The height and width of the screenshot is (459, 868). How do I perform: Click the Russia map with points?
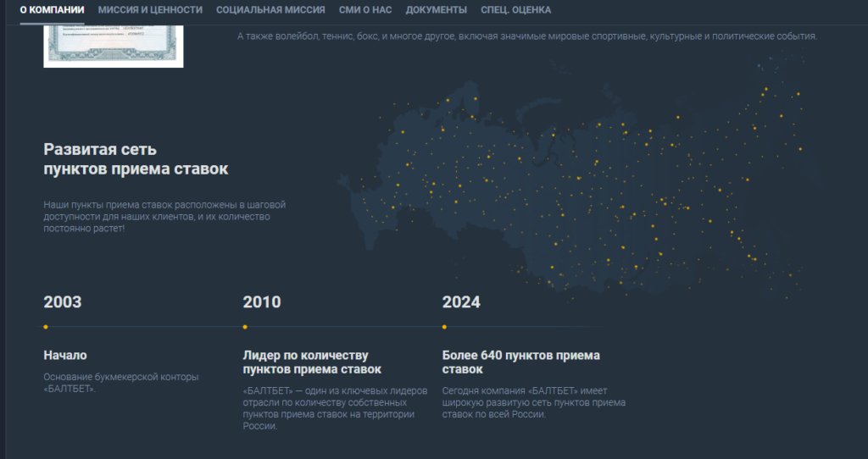[x=573, y=174]
